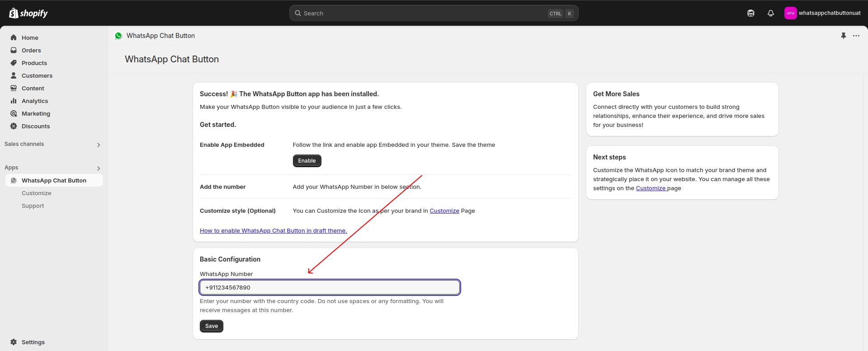Screen dimensions: 868x351
Task: Open the Analytics bar chart icon
Action: [14, 101]
